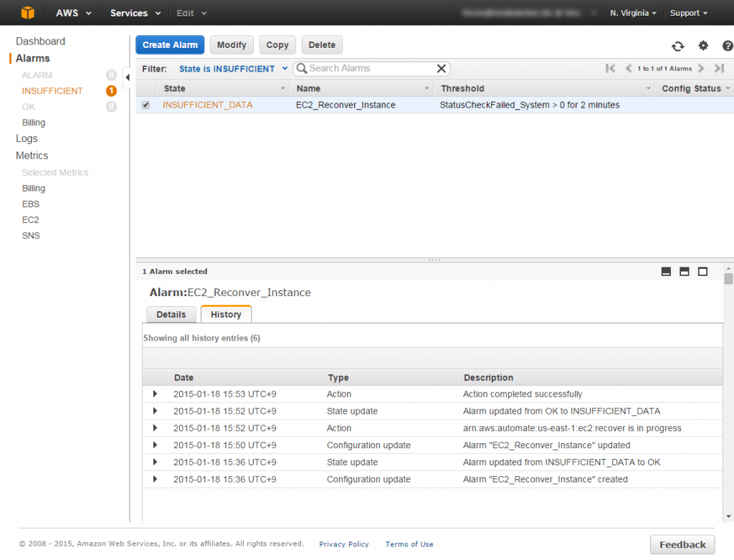Open the Privacy Policy link
The height and width of the screenshot is (560, 734).
click(x=344, y=544)
